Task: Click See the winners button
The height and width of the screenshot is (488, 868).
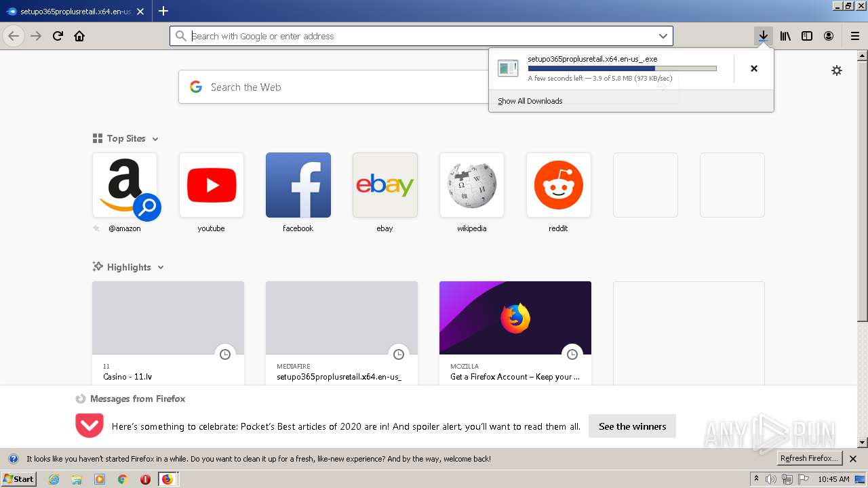Action: click(632, 426)
